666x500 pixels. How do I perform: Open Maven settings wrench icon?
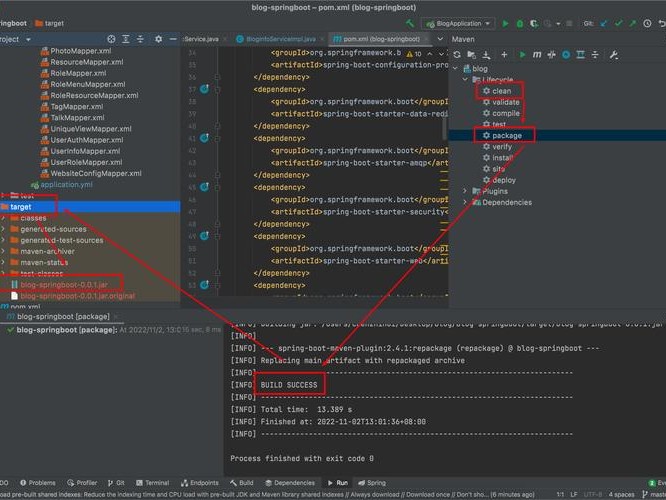(x=614, y=54)
